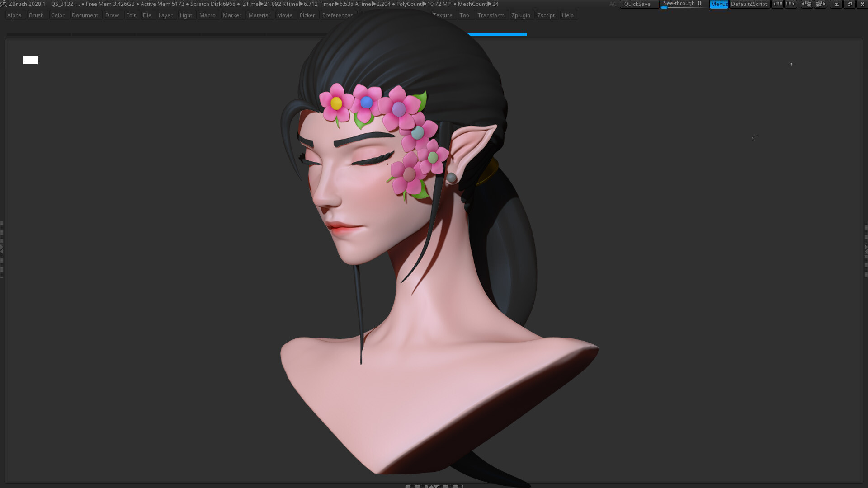Select the previous document icon with overlapping windows
The image size is (868, 488).
click(x=807, y=4)
